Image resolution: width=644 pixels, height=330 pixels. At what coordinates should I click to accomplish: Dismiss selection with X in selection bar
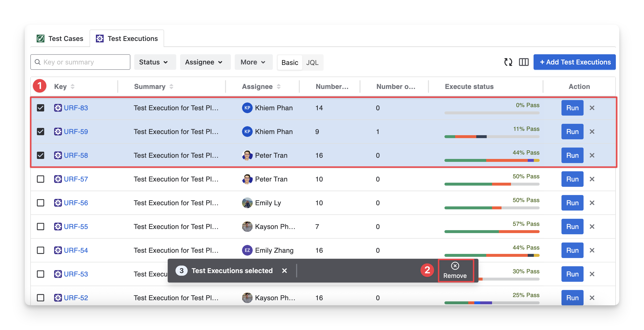[x=284, y=271]
